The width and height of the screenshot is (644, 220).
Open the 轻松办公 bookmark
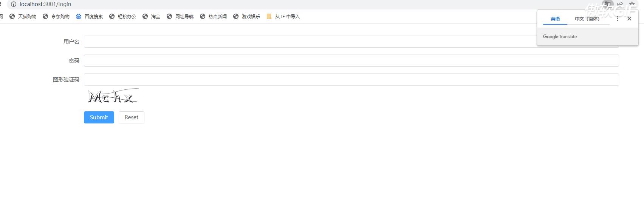(x=122, y=17)
